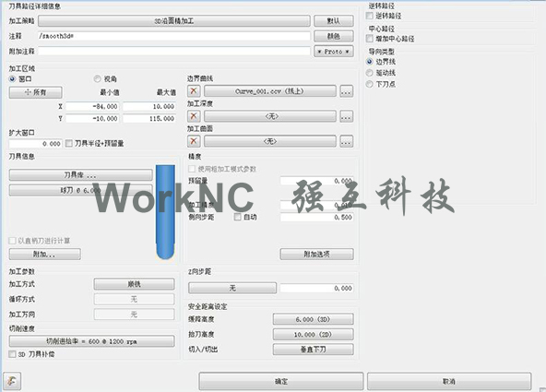Click the 颜色 button

click(x=334, y=36)
